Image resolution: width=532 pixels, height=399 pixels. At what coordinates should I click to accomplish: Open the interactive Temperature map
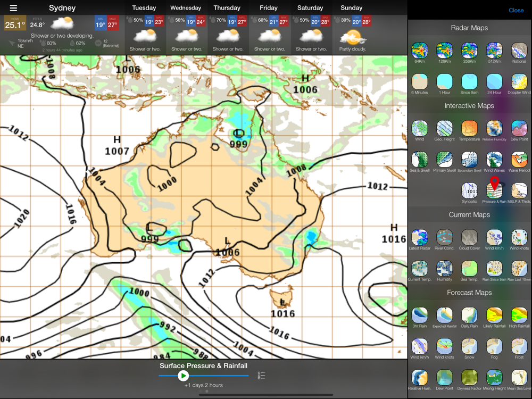[470, 129]
